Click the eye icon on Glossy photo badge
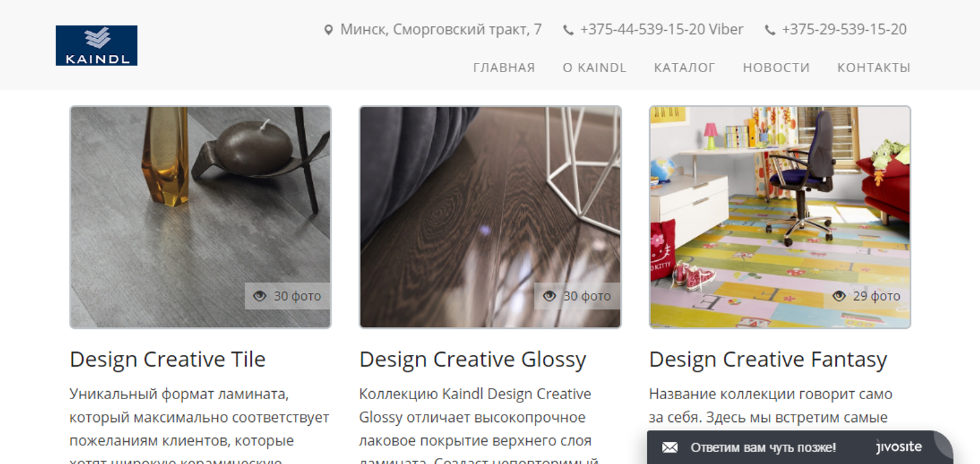 pyautogui.click(x=549, y=296)
